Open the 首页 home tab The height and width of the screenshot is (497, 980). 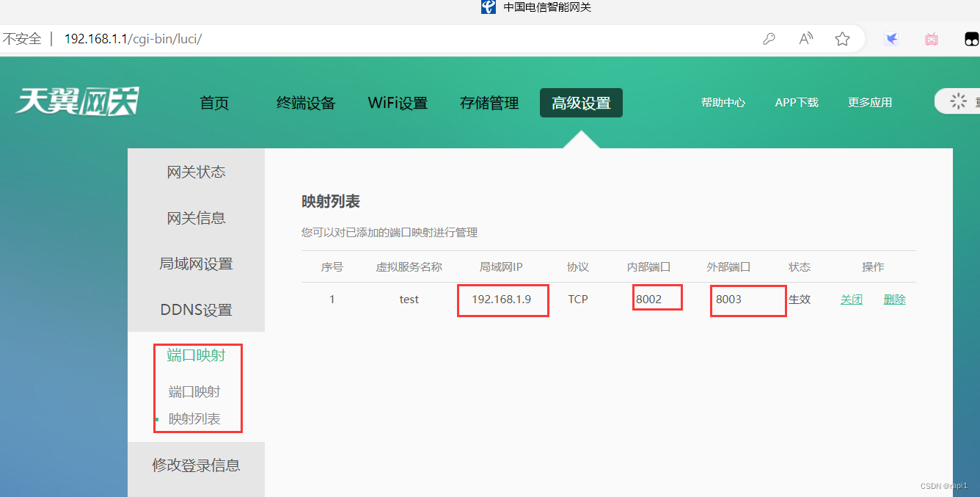click(x=214, y=104)
